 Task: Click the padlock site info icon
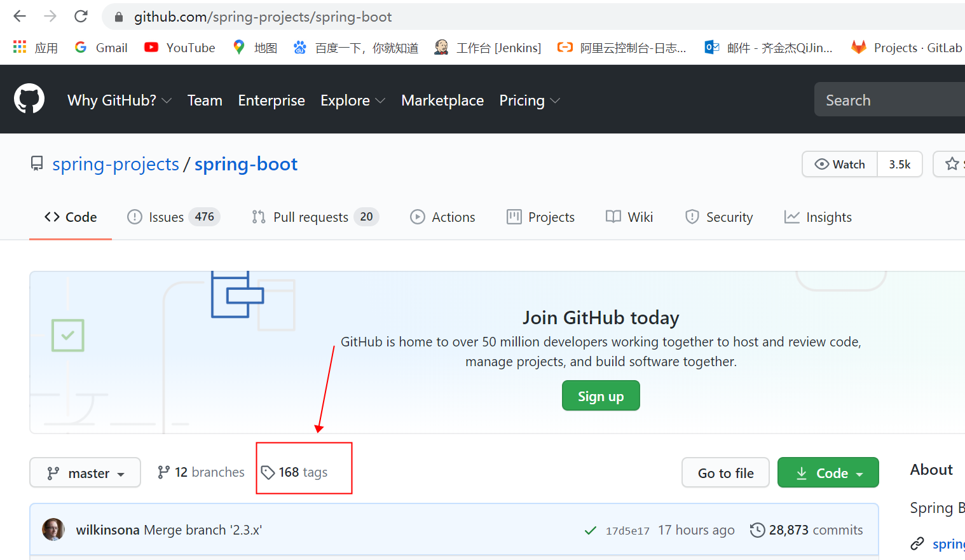pyautogui.click(x=119, y=17)
